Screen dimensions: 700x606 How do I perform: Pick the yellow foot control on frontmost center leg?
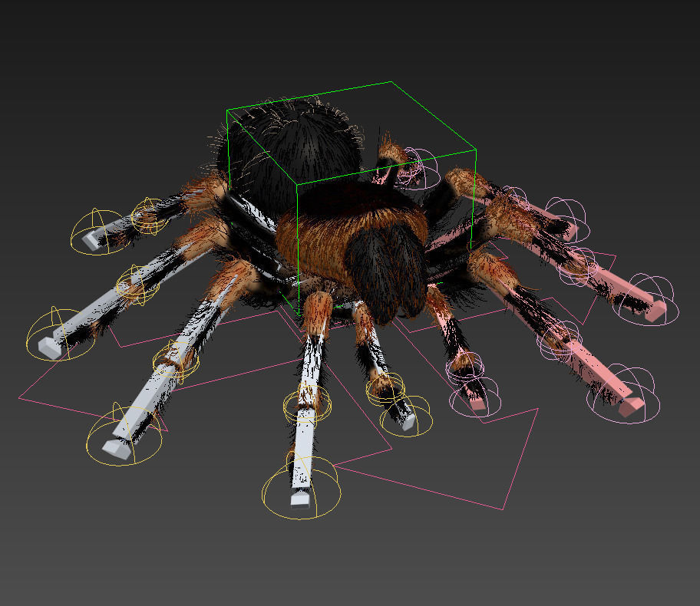(x=302, y=489)
